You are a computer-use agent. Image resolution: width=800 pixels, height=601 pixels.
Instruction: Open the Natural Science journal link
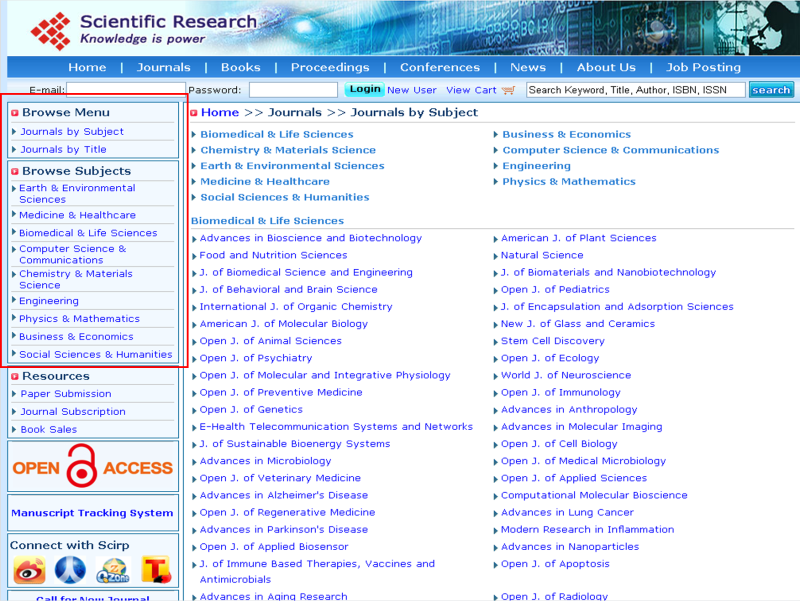[x=542, y=255]
